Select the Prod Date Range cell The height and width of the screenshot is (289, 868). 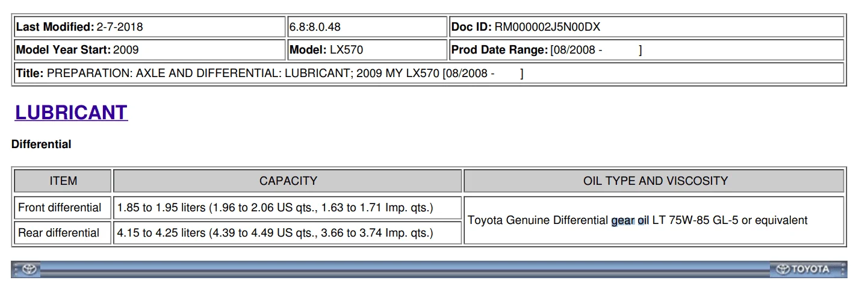646,50
